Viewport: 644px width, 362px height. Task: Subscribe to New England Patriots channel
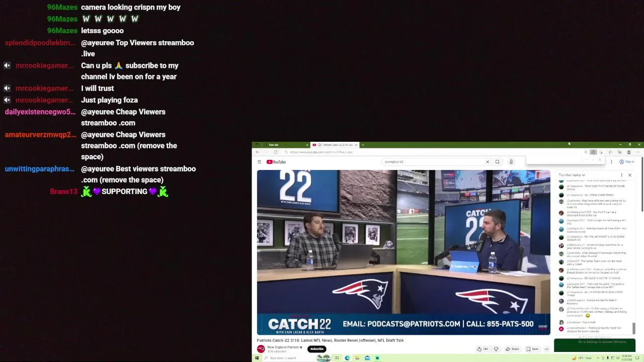click(x=316, y=349)
